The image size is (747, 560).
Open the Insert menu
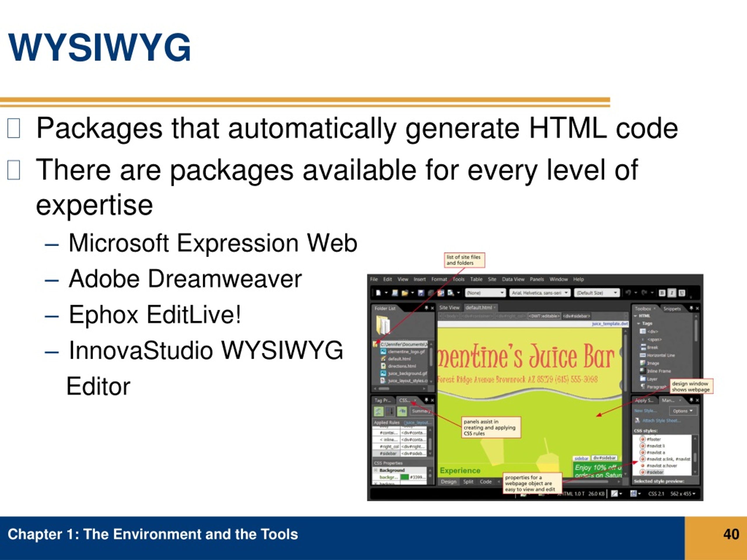click(419, 279)
